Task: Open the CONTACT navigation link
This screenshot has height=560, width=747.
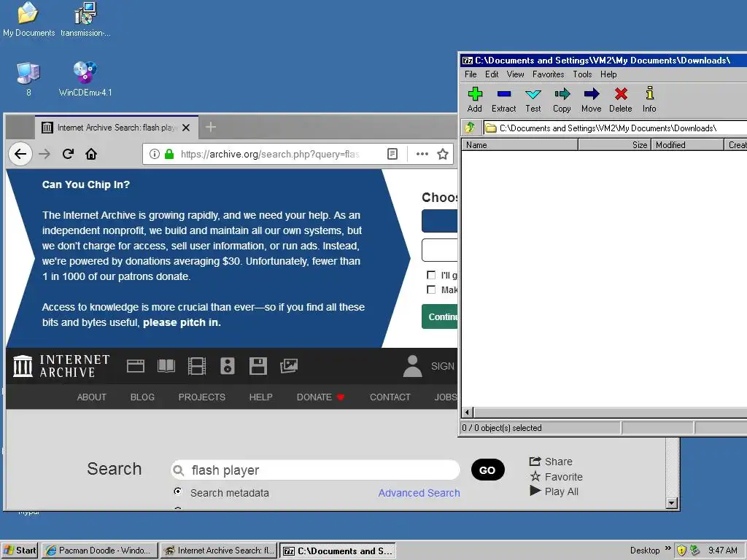Action: pos(390,397)
